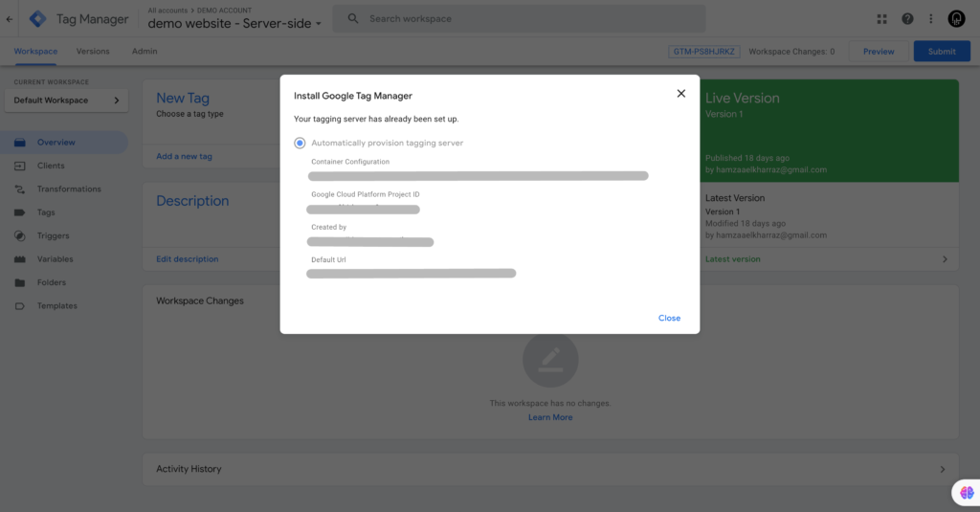Image resolution: width=980 pixels, height=512 pixels.
Task: Click the GTM-PS8HJRKZ container ID
Action: (x=703, y=52)
